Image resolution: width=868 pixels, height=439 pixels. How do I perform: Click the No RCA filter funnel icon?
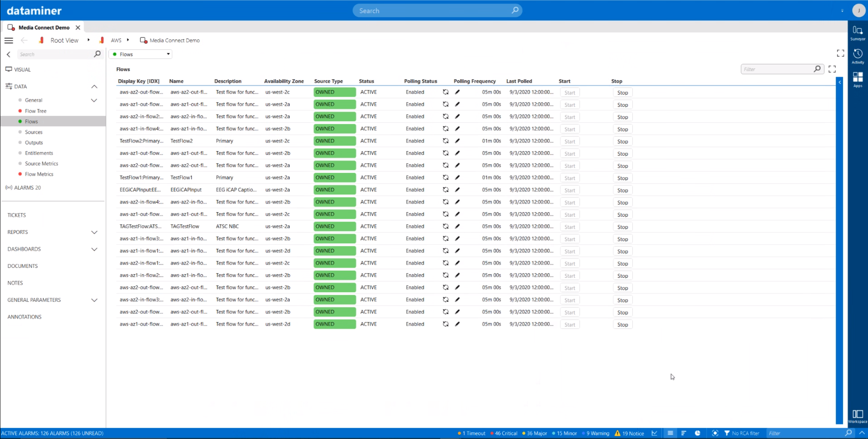coord(727,433)
